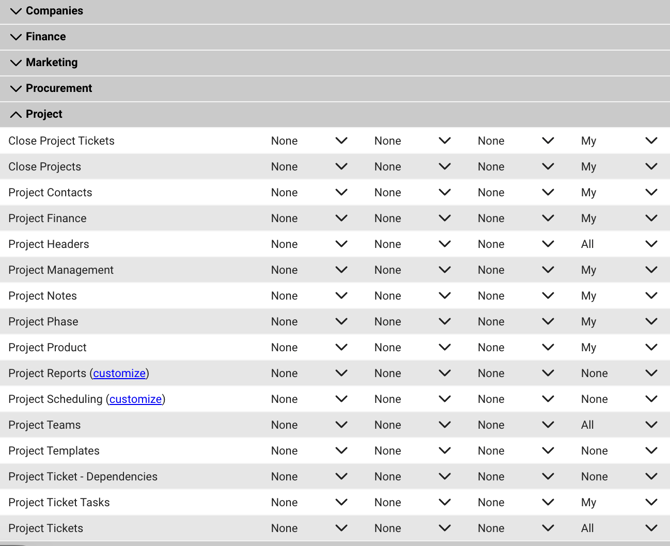Open second dropdown for Project Contacts
The image size is (670, 546).
coord(413,192)
